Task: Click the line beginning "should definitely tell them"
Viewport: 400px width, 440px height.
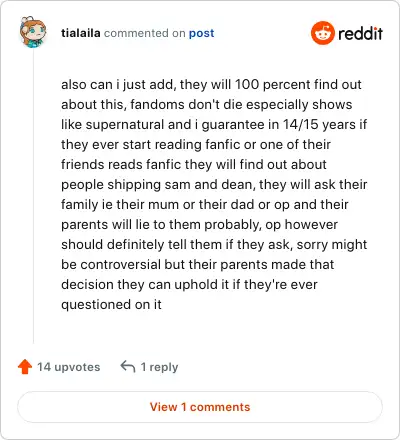Action: coord(214,245)
